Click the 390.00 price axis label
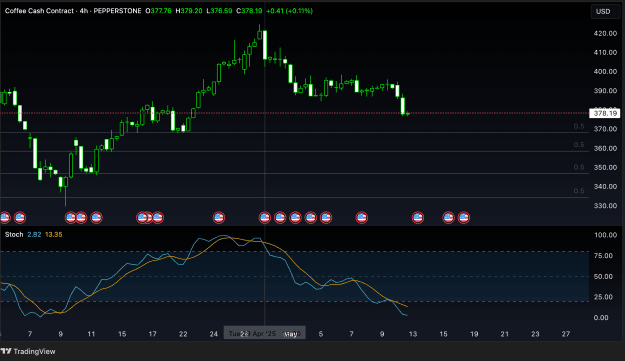This screenshot has height=361, width=625. pyautogui.click(x=605, y=91)
